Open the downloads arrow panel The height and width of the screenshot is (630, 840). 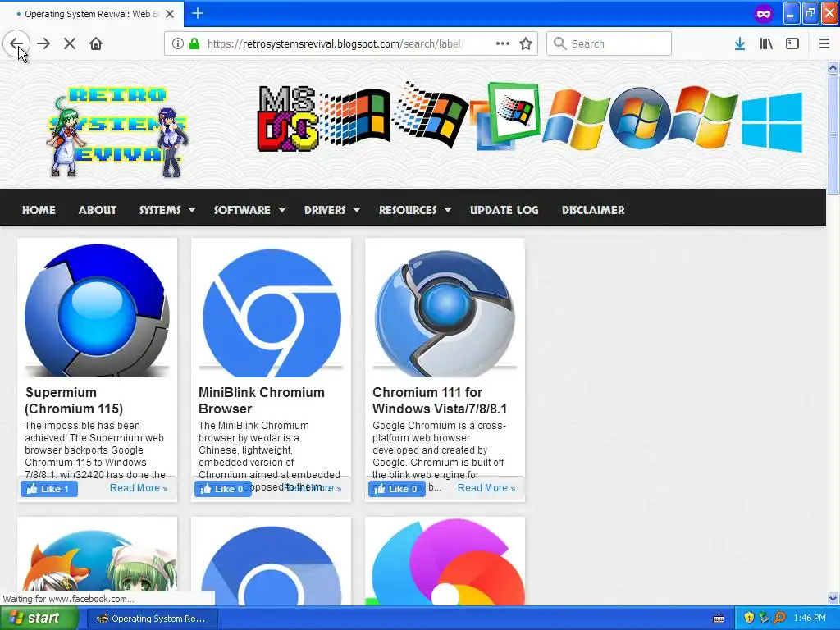740,43
